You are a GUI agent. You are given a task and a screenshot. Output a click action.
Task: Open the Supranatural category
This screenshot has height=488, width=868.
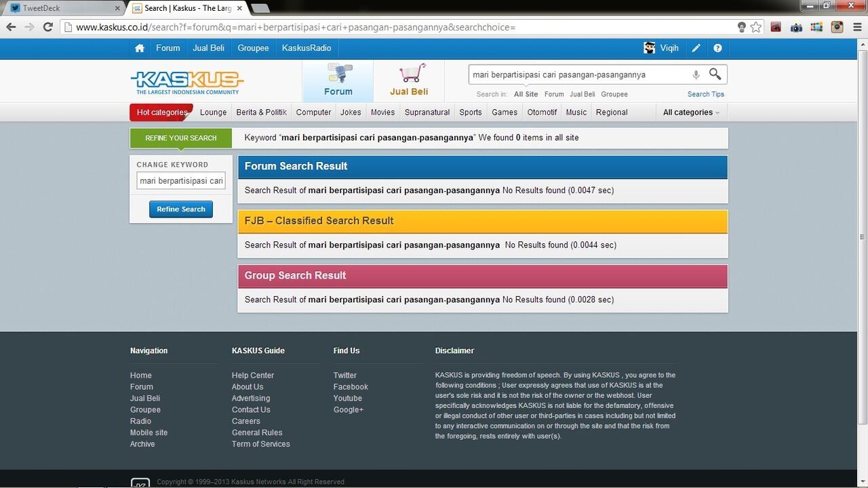click(x=427, y=113)
